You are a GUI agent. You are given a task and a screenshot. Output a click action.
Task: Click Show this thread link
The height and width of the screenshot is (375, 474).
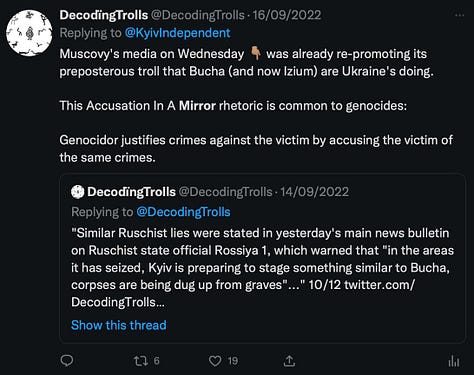[119, 325]
